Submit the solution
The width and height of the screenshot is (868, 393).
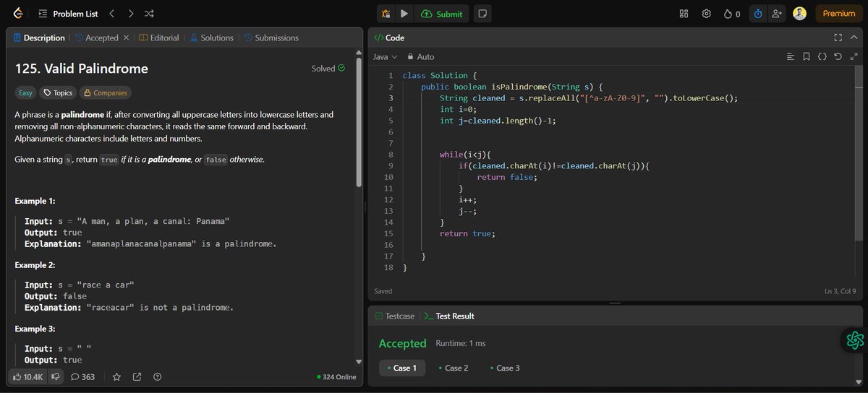[x=441, y=14]
